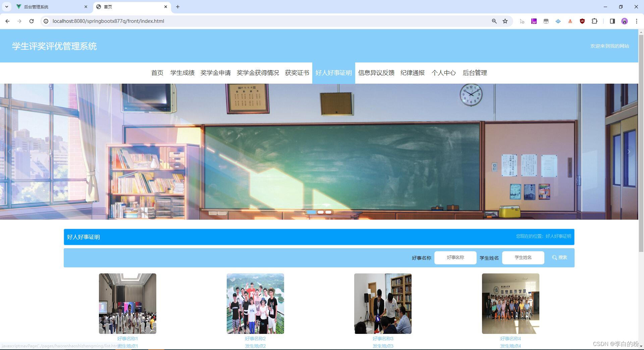Screen dimensions: 644x350
Task: Open the zoom magnifier icon in address bar
Action: 494,21
